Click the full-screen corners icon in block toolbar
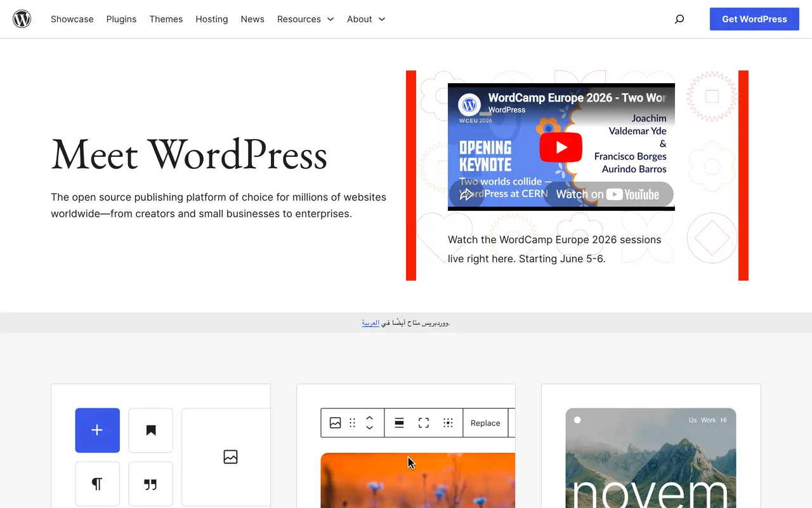 [424, 423]
